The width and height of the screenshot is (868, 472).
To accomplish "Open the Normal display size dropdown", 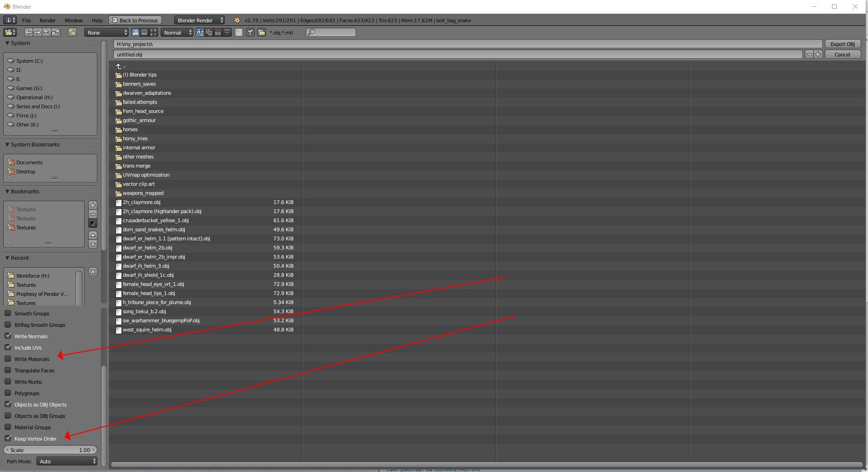I will coord(177,32).
